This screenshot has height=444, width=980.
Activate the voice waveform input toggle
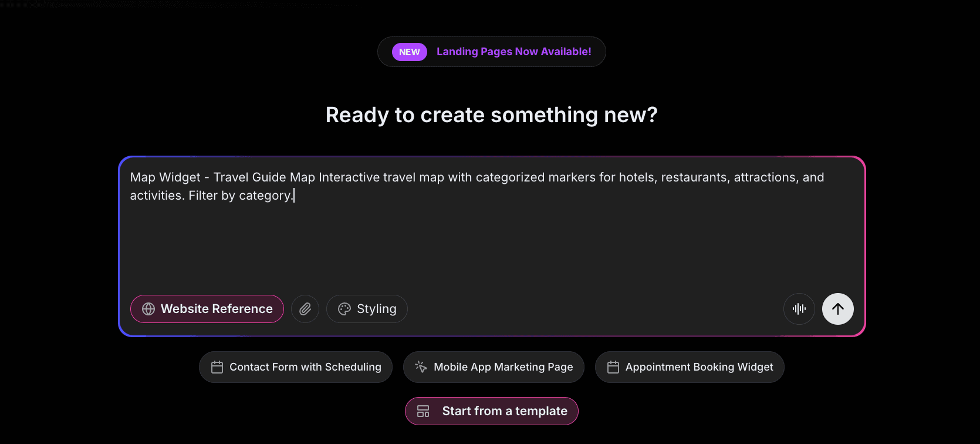pyautogui.click(x=799, y=308)
